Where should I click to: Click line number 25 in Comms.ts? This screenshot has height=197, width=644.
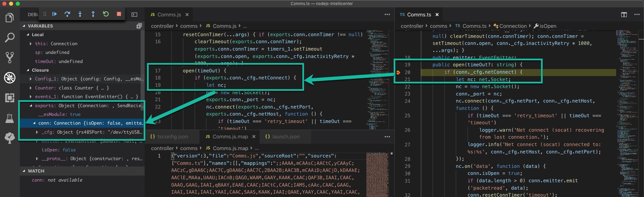407,116
